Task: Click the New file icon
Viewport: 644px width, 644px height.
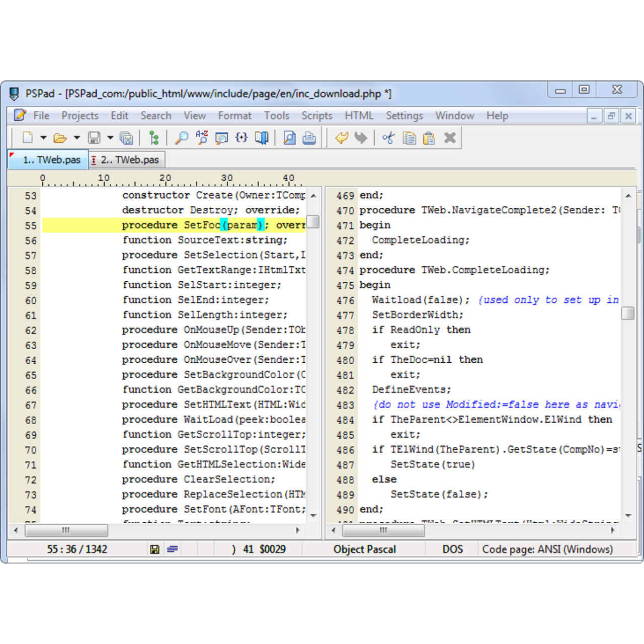Action: click(28, 138)
